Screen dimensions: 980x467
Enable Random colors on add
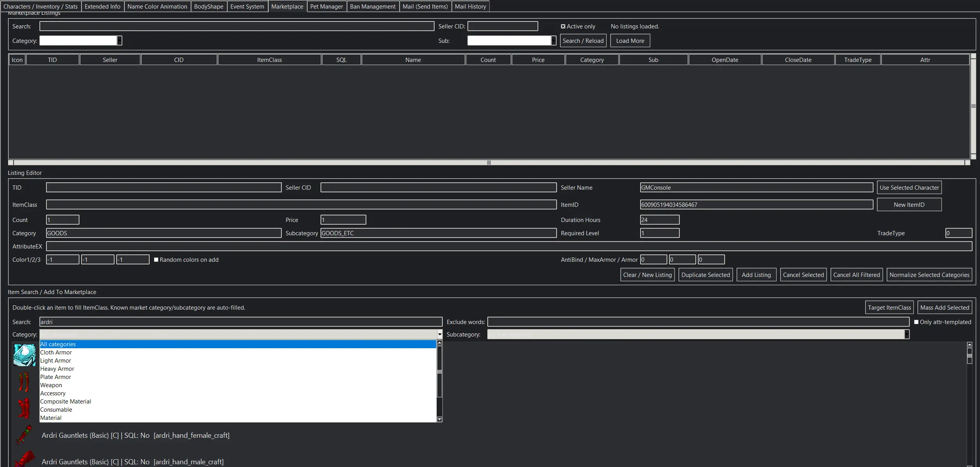156,260
